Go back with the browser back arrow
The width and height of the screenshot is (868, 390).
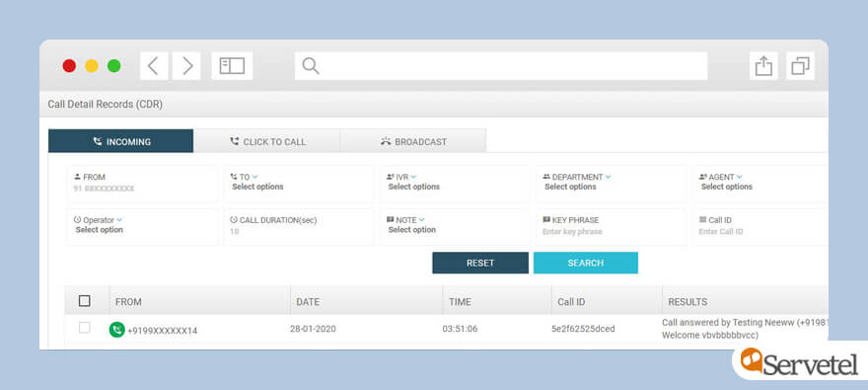coord(153,66)
